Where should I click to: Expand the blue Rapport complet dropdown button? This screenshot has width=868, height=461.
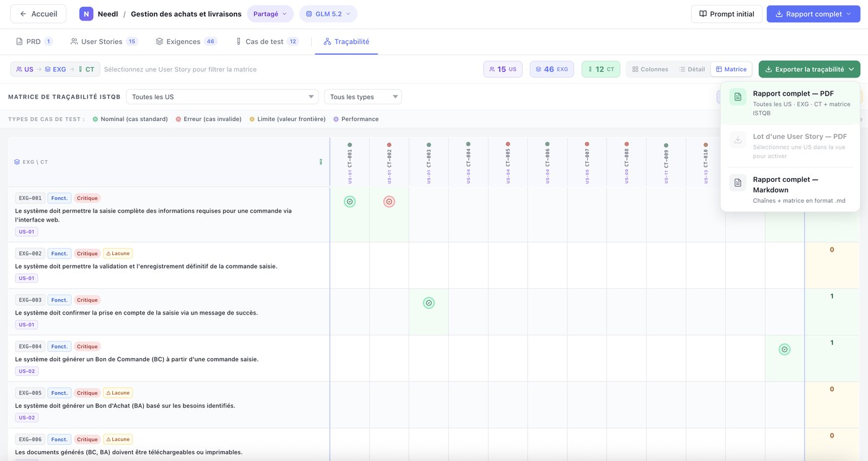click(x=813, y=14)
